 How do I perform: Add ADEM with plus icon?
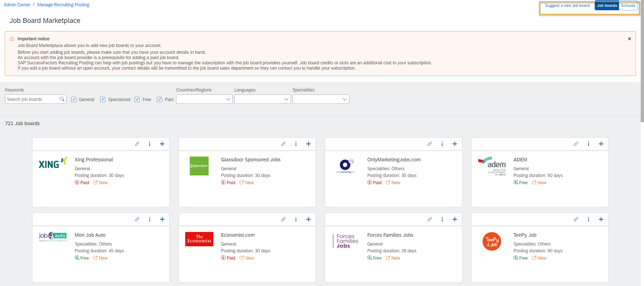point(601,144)
